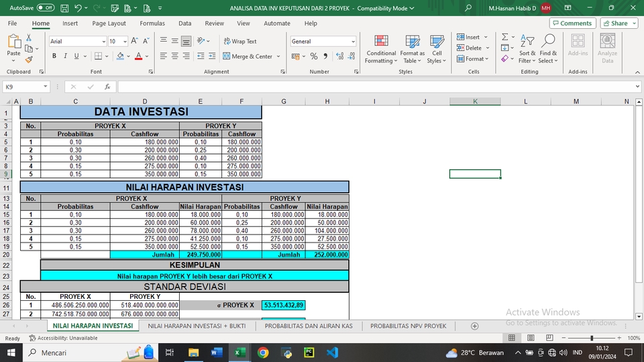
Task: Click Format in Cells group
Action: pyautogui.click(x=473, y=59)
